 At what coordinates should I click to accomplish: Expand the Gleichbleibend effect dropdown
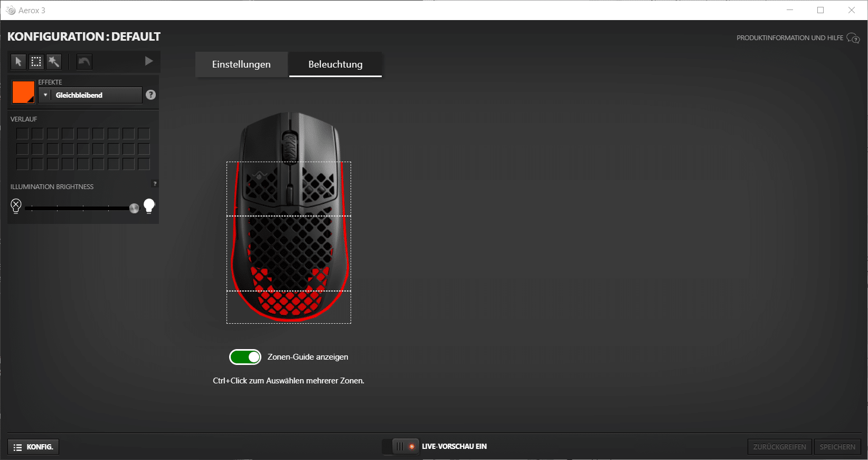point(90,95)
